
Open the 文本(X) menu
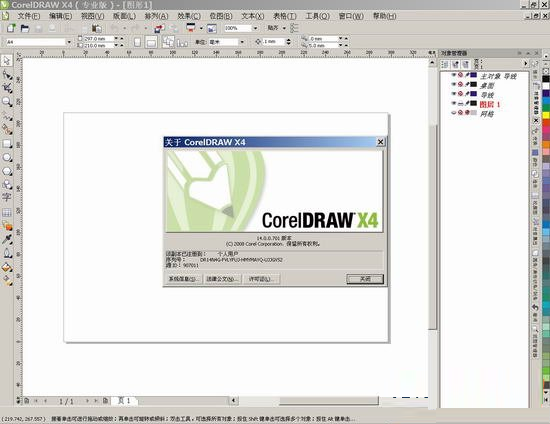(x=253, y=16)
